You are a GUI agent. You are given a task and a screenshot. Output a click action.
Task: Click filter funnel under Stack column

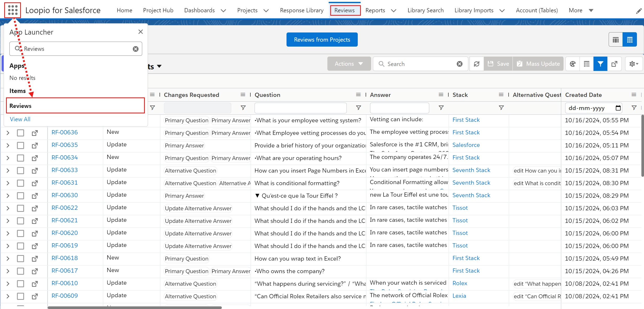pyautogui.click(x=501, y=108)
